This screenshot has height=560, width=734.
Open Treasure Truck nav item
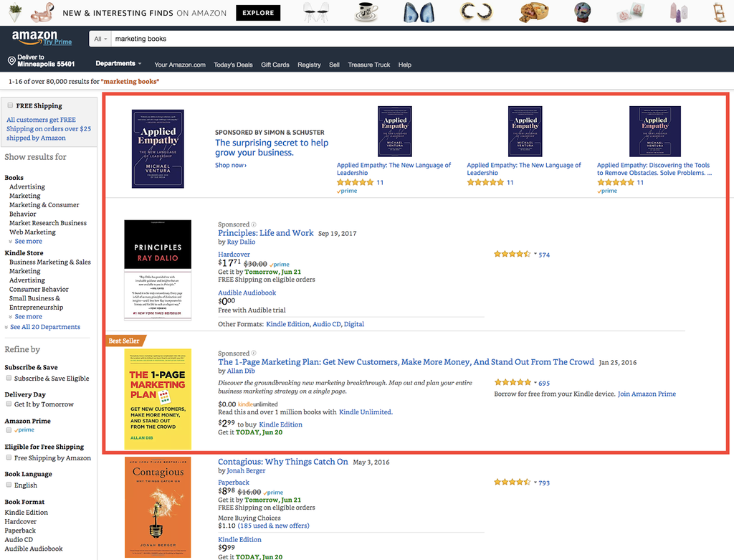pos(369,65)
